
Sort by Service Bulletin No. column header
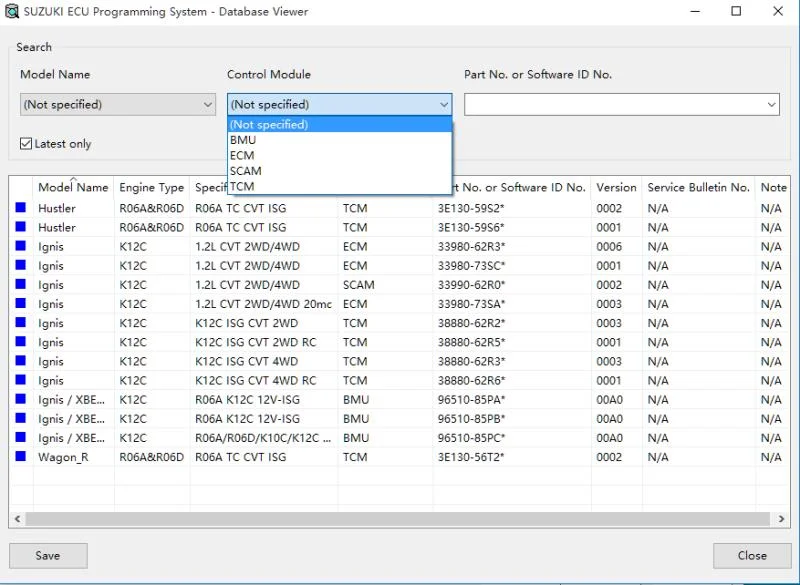click(698, 187)
